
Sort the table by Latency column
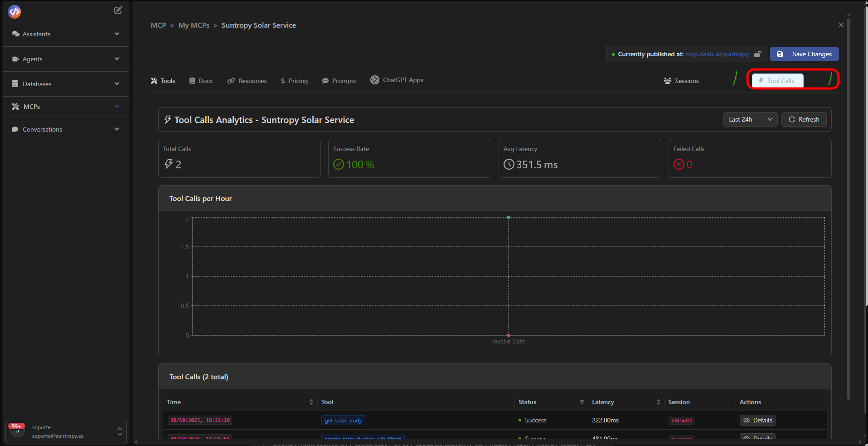point(659,402)
